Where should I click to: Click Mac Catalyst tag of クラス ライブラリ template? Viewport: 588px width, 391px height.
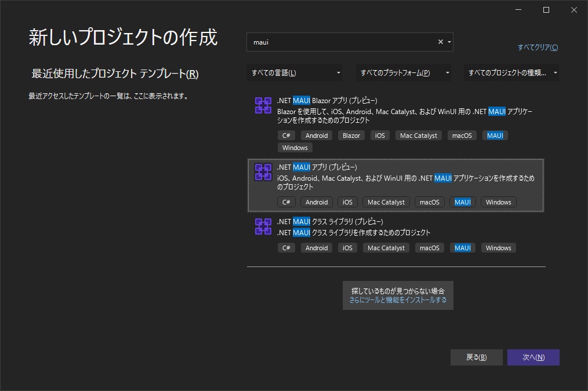[x=386, y=248]
